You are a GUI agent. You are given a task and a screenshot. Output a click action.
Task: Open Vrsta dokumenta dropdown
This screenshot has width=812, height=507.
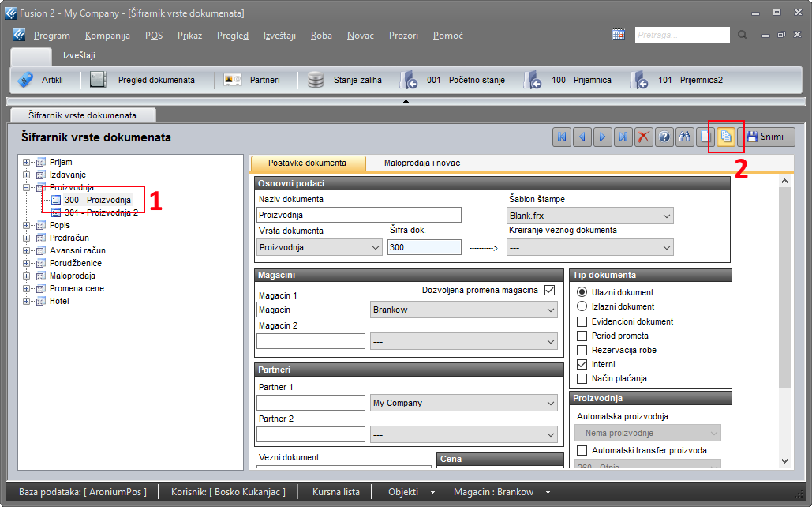[320, 247]
